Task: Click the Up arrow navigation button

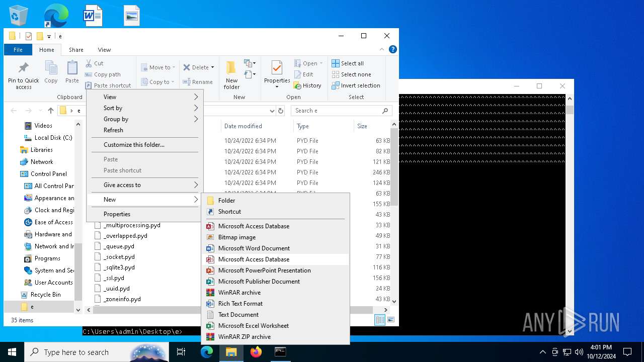Action: [x=50, y=111]
